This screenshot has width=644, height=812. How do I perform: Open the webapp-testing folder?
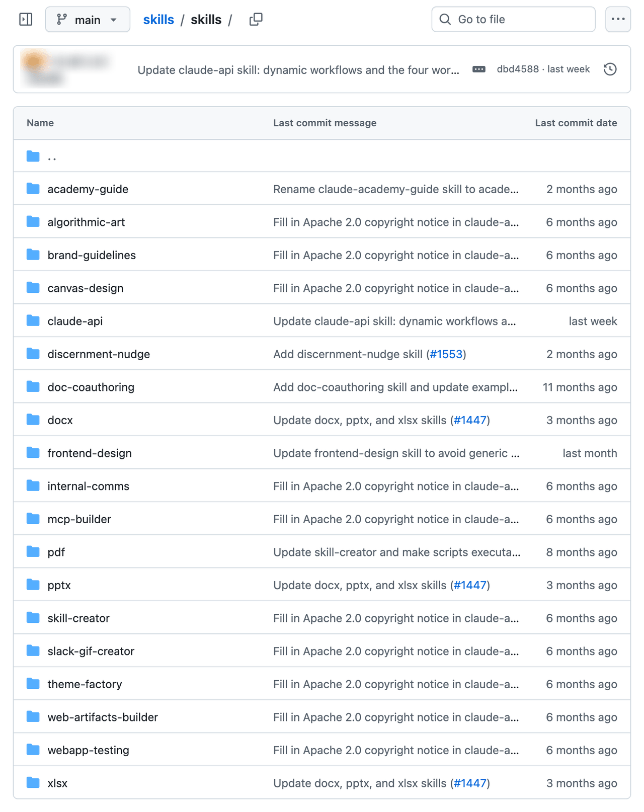(x=88, y=750)
